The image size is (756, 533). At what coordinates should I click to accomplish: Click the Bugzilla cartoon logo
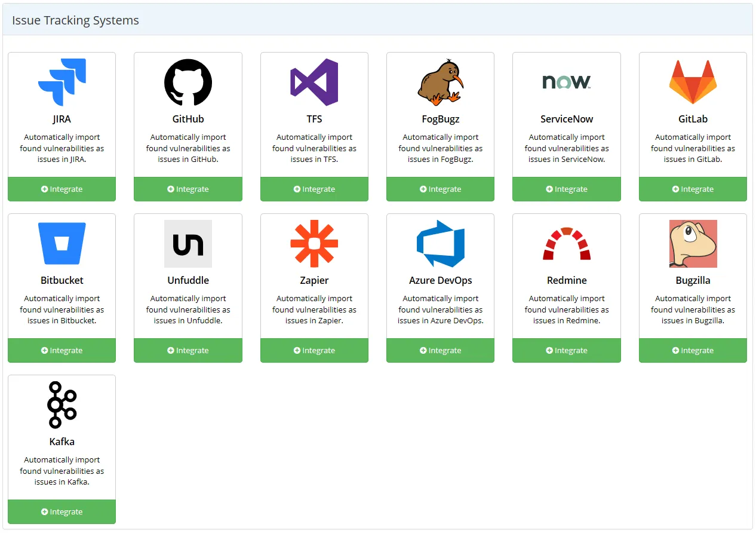(693, 244)
